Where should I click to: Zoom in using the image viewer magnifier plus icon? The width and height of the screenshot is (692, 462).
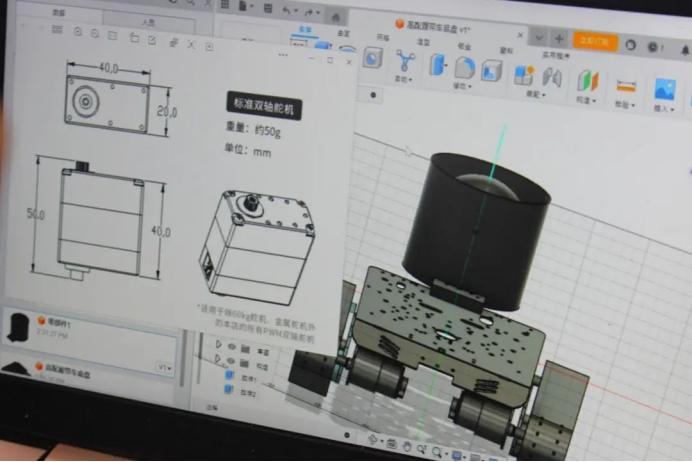pos(78,32)
